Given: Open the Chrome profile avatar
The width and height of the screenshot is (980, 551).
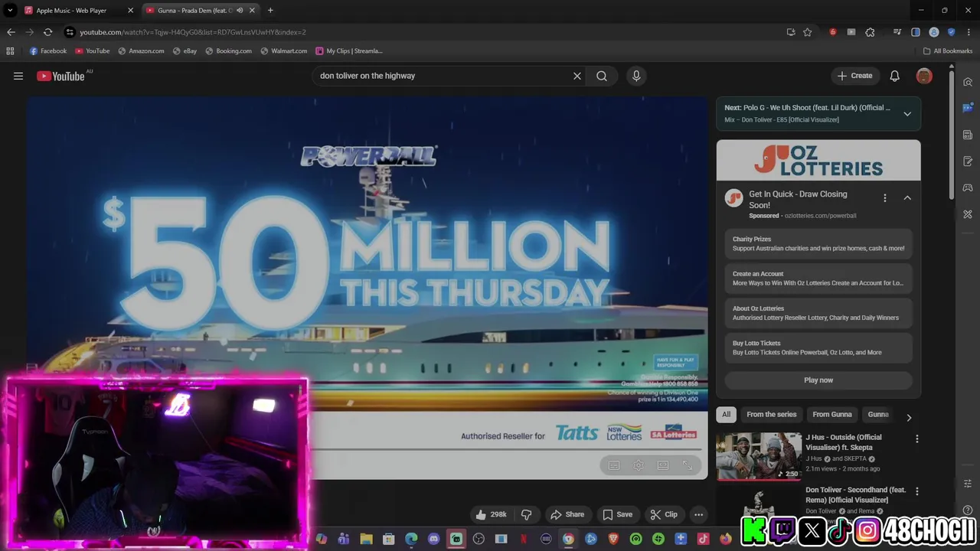Looking at the screenshot, I should pyautogui.click(x=934, y=32).
